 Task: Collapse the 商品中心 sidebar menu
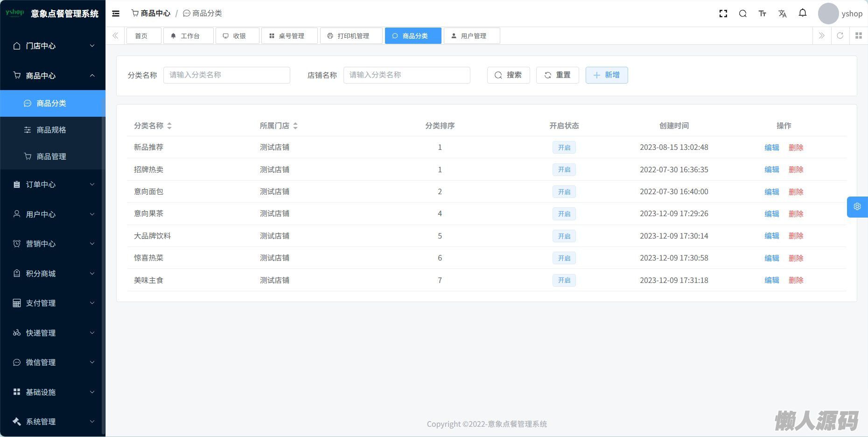point(53,76)
